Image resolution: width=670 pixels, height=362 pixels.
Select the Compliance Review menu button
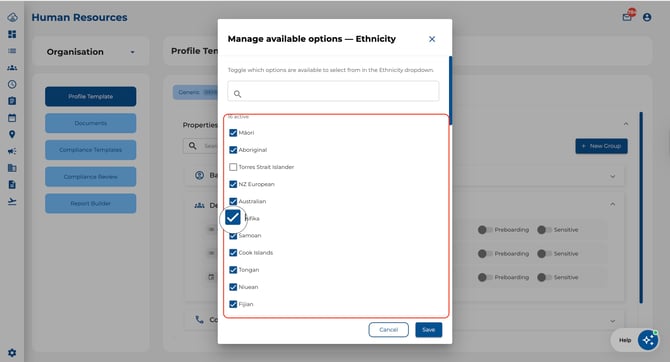click(91, 177)
